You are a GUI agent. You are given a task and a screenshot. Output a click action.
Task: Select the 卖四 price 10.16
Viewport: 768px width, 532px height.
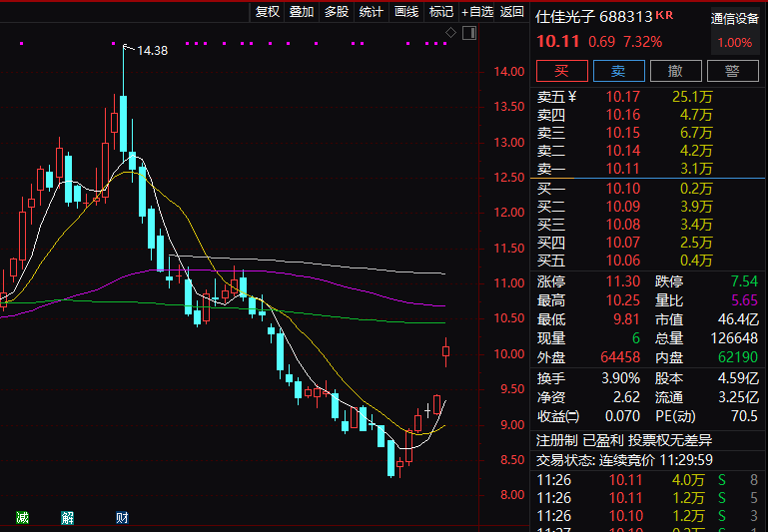(x=623, y=115)
